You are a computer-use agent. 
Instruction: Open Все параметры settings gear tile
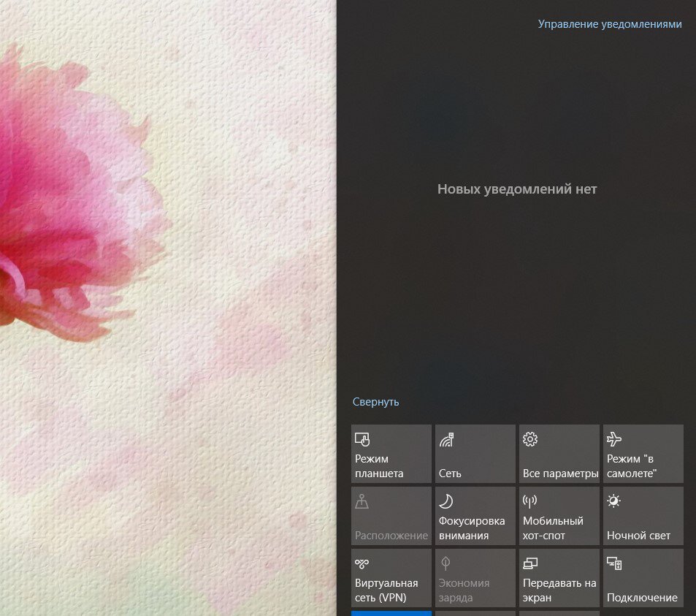[559, 454]
